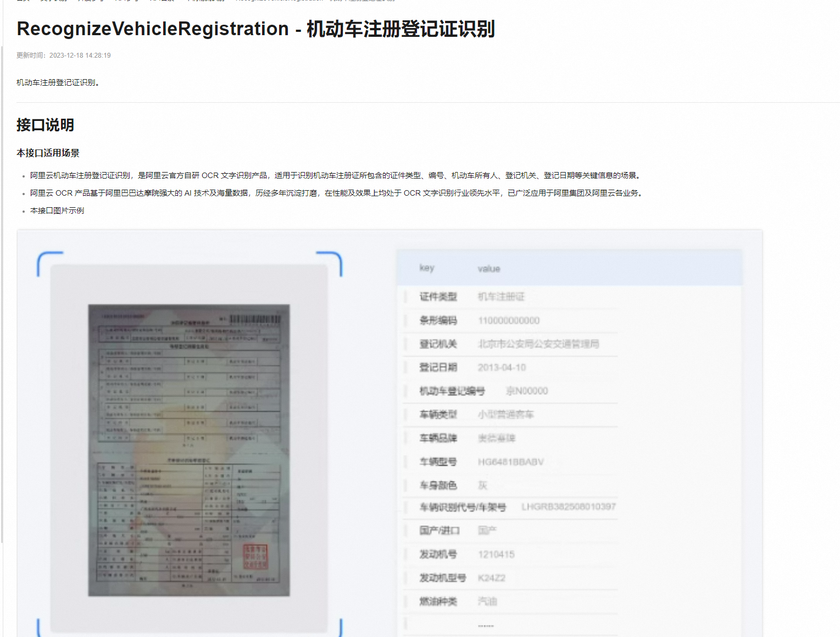
Task: Click the 登记日期 key cell
Action: pos(438,367)
